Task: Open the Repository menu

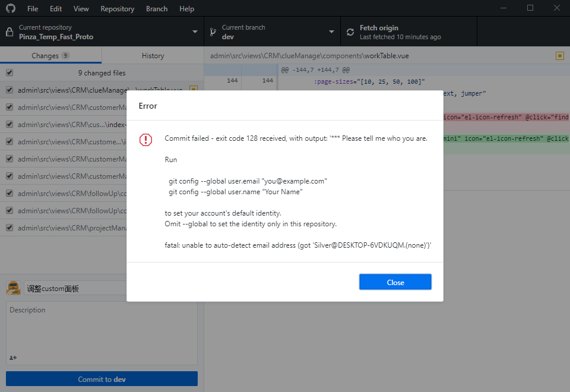Action: [x=117, y=8]
